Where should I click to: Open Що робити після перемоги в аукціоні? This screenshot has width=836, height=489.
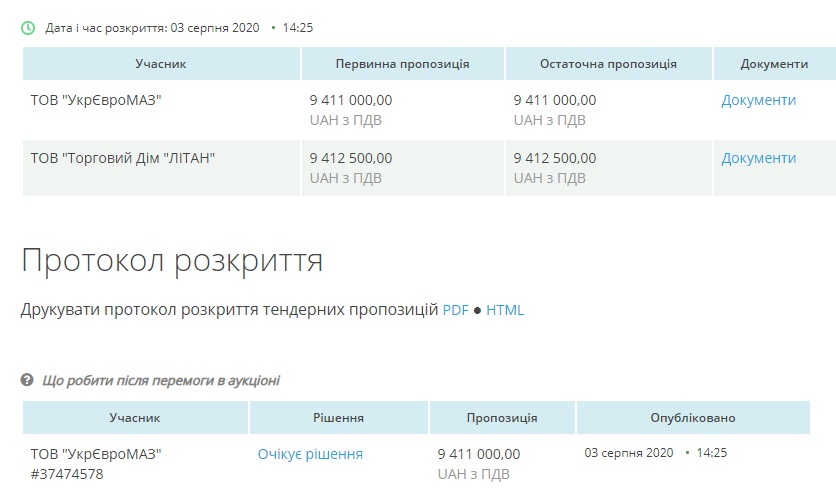coord(160,380)
